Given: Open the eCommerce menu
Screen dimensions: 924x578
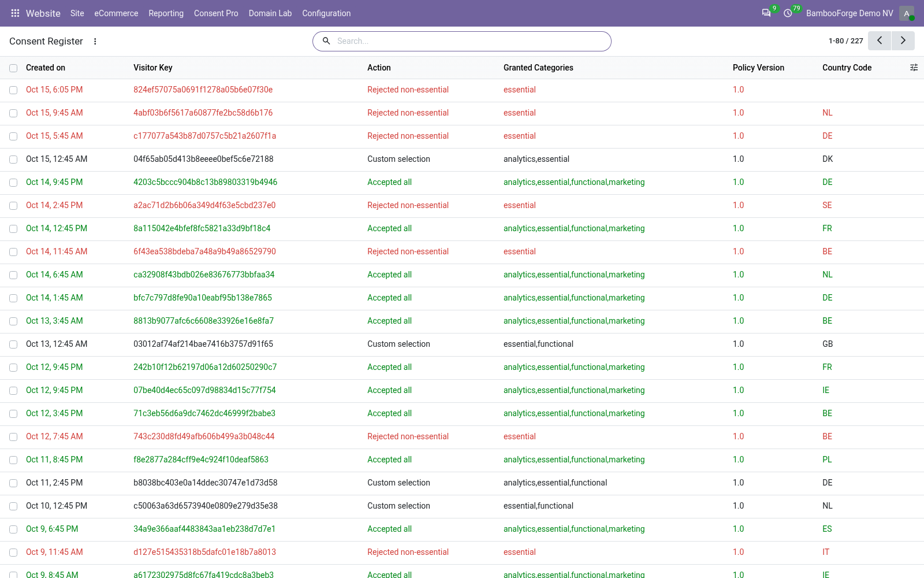Looking at the screenshot, I should click(116, 13).
